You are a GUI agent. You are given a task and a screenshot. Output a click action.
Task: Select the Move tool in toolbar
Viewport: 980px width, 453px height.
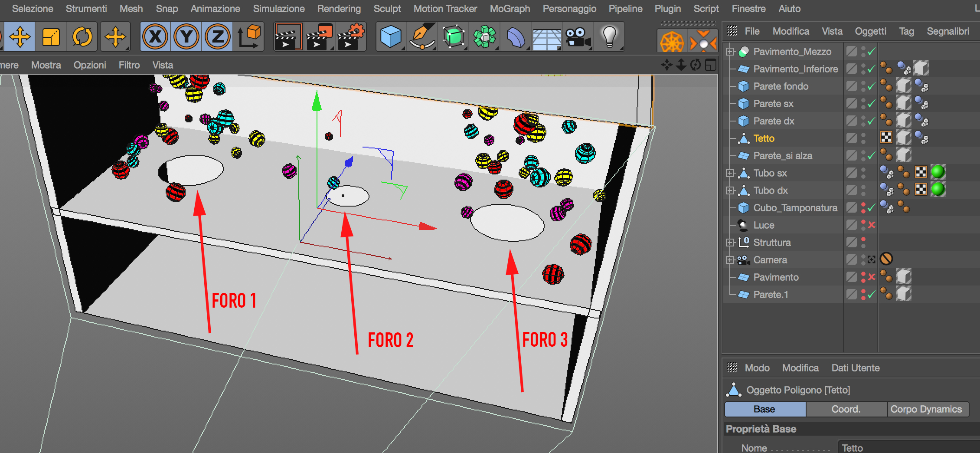click(x=20, y=36)
